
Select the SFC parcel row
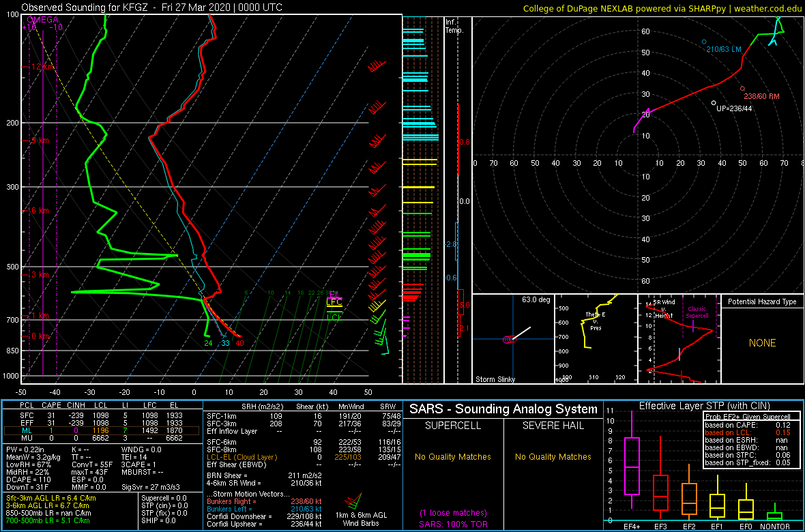coord(102,415)
